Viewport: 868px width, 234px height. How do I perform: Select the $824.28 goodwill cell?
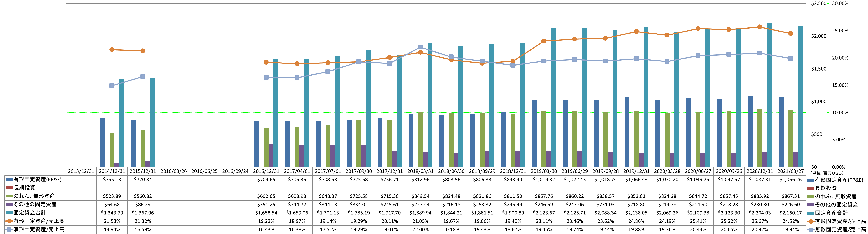(667, 196)
